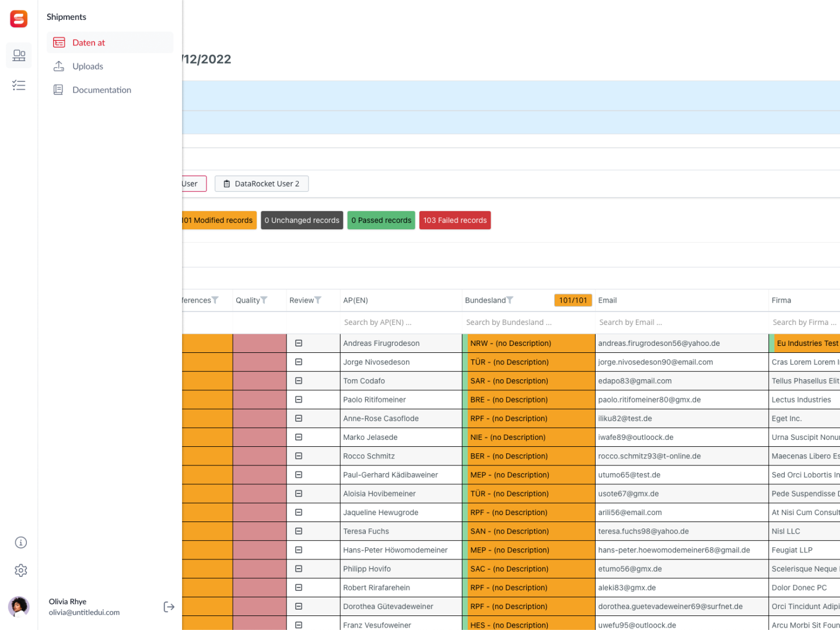Viewport: 840px width, 630px height.
Task: Click review icon for Teresa Fuchs
Action: (x=299, y=531)
